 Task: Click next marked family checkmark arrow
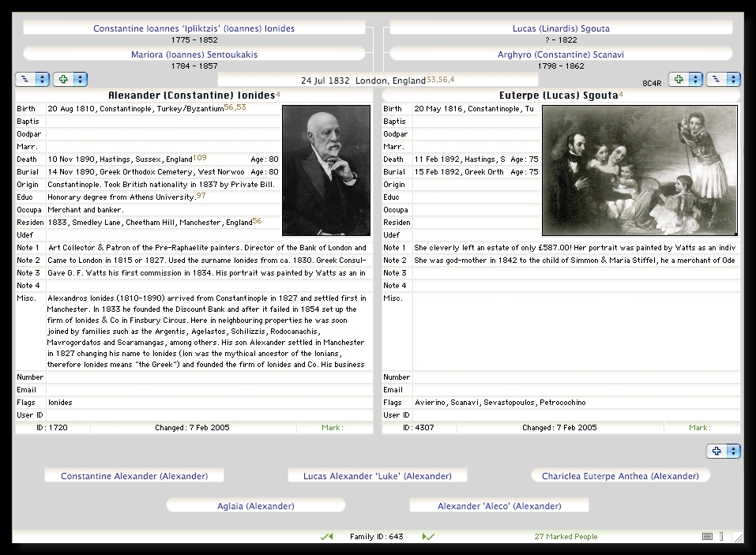click(x=428, y=537)
